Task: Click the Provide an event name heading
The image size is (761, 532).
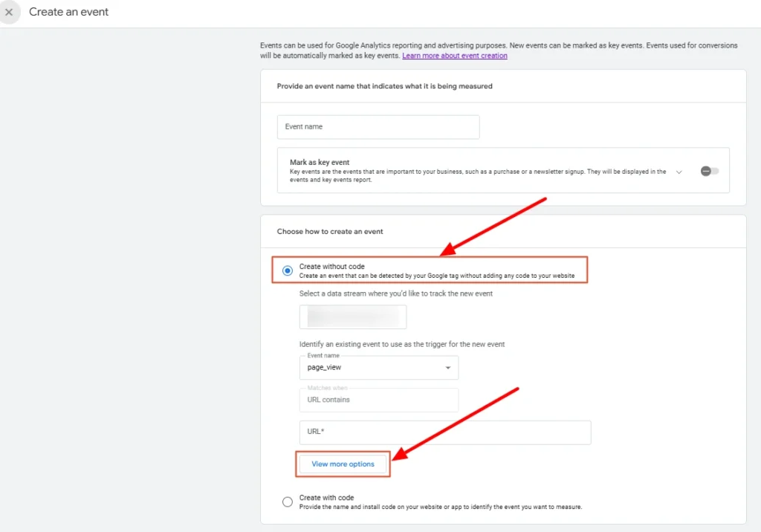Action: coord(384,86)
